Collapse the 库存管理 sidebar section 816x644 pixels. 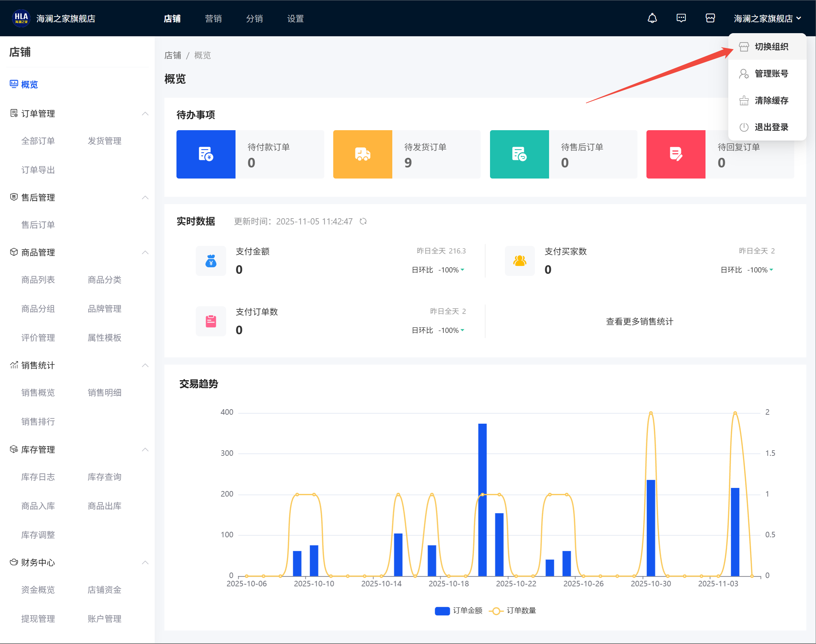(145, 450)
